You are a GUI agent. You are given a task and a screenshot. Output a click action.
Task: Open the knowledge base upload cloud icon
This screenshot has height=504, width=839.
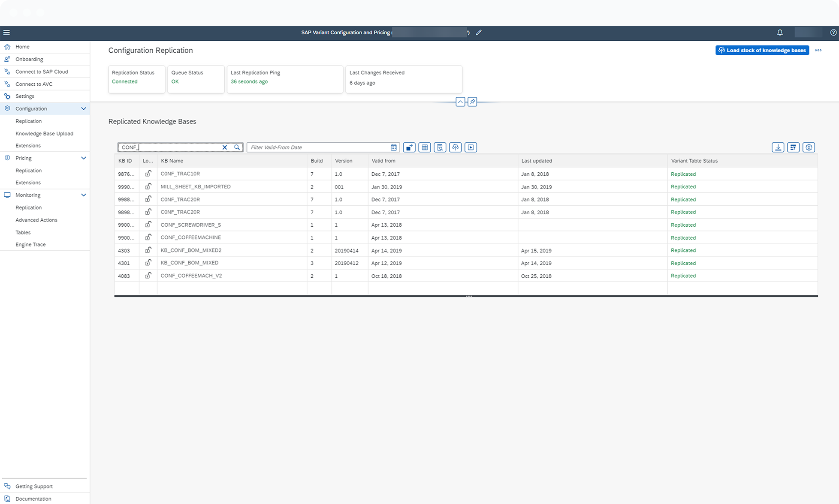click(455, 147)
